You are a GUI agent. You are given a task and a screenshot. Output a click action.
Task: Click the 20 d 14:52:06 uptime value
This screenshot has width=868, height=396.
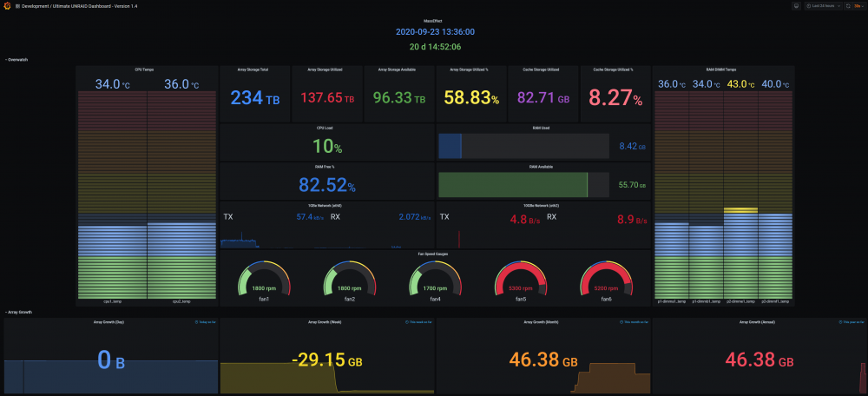point(435,47)
